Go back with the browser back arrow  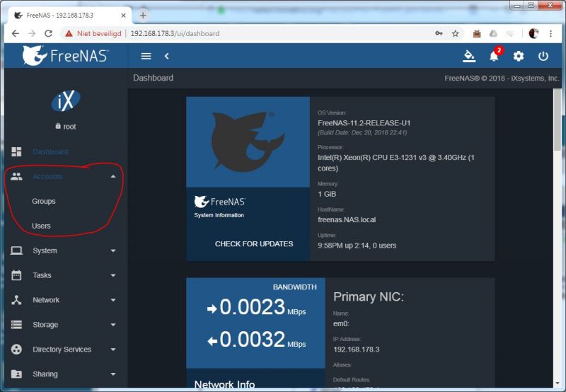(x=15, y=33)
